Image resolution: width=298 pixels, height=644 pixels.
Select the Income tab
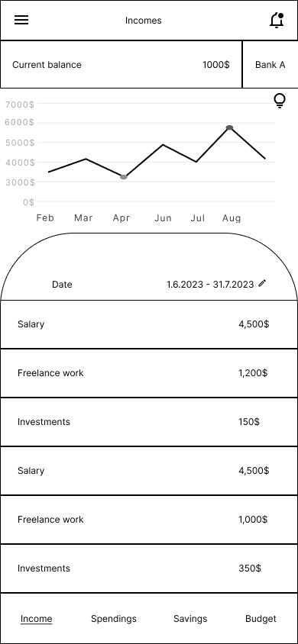tap(36, 619)
